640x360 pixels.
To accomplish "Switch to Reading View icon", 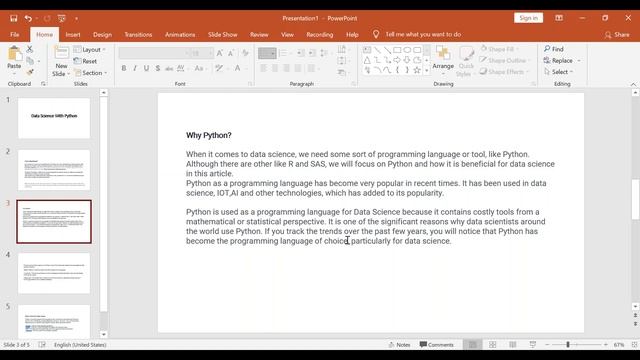I will coord(513,345).
